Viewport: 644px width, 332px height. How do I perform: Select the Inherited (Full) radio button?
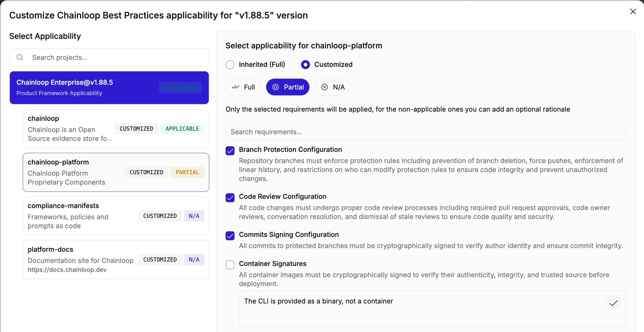[x=230, y=65]
